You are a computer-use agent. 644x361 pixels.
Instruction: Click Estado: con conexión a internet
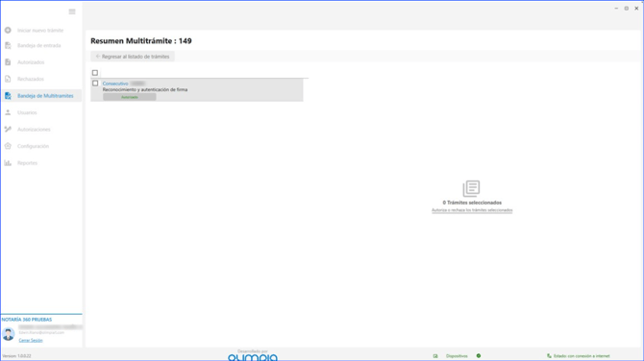pyautogui.click(x=582, y=356)
